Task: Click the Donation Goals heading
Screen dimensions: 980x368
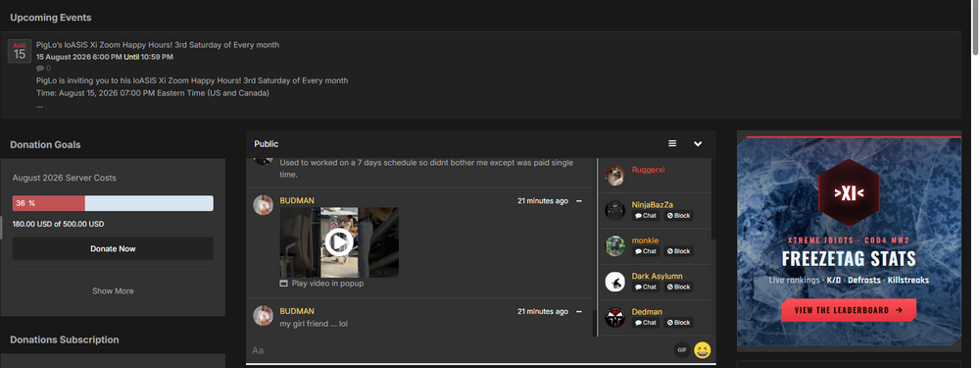Action: coord(45,144)
